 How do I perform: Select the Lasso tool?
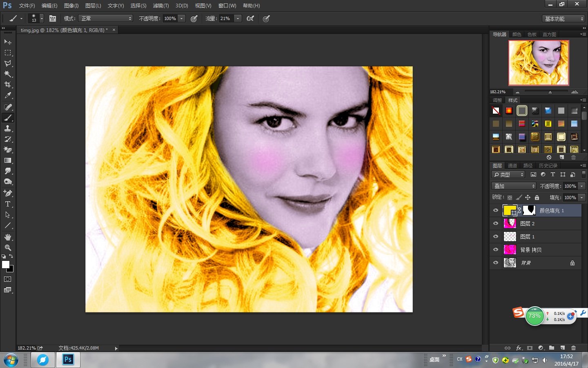(7, 63)
